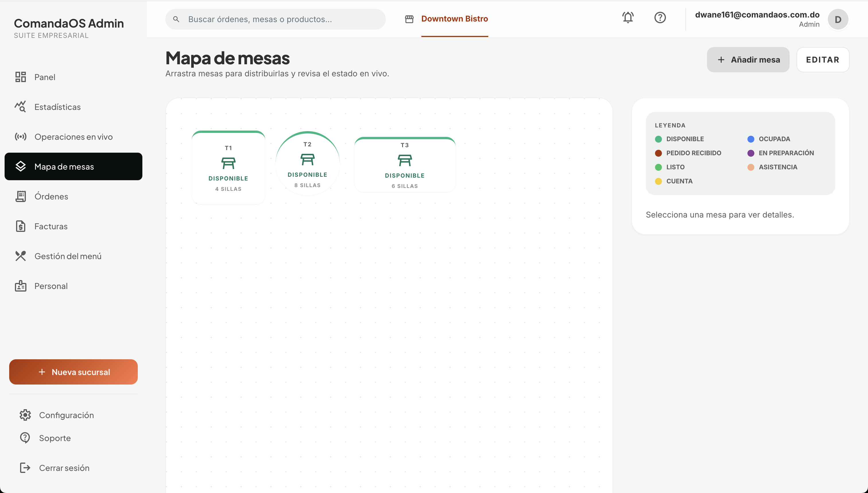Open the help question mark icon
This screenshot has width=868, height=493.
coord(660,18)
